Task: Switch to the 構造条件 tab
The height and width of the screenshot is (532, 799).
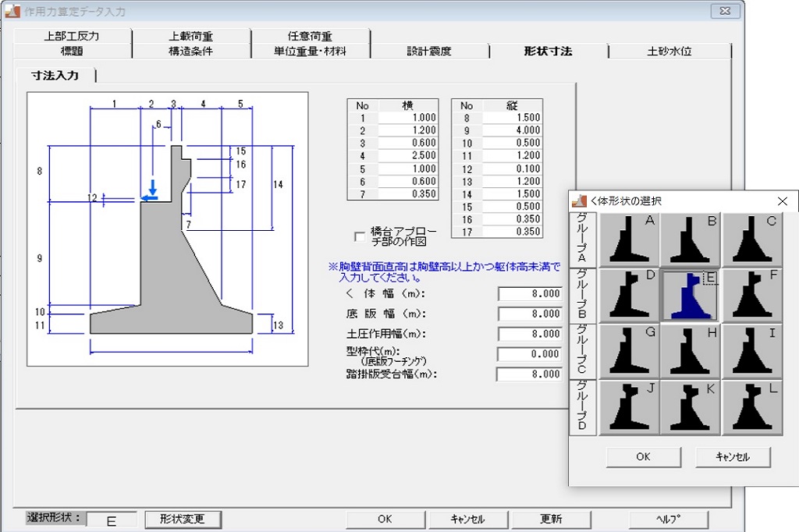Action: click(x=191, y=51)
